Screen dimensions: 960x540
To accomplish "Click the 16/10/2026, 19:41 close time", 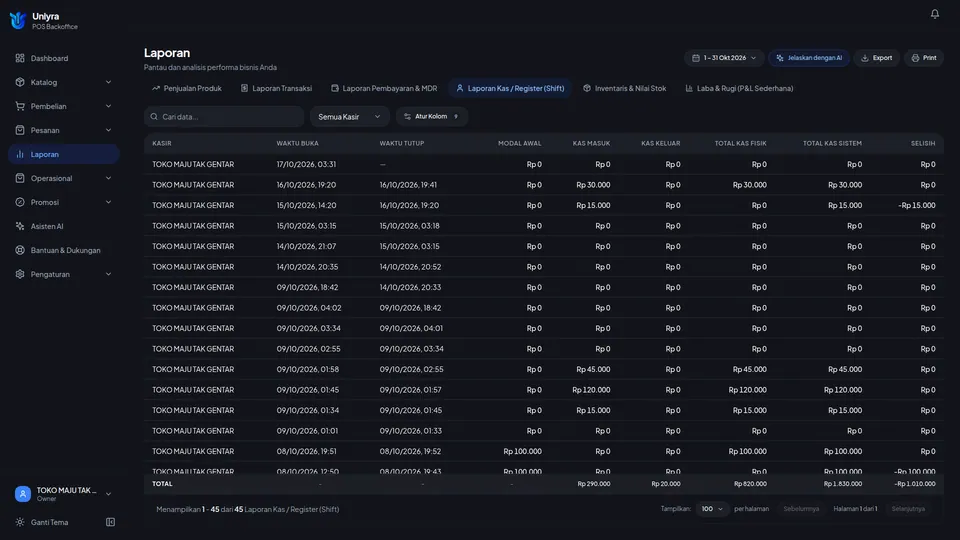I will point(408,185).
